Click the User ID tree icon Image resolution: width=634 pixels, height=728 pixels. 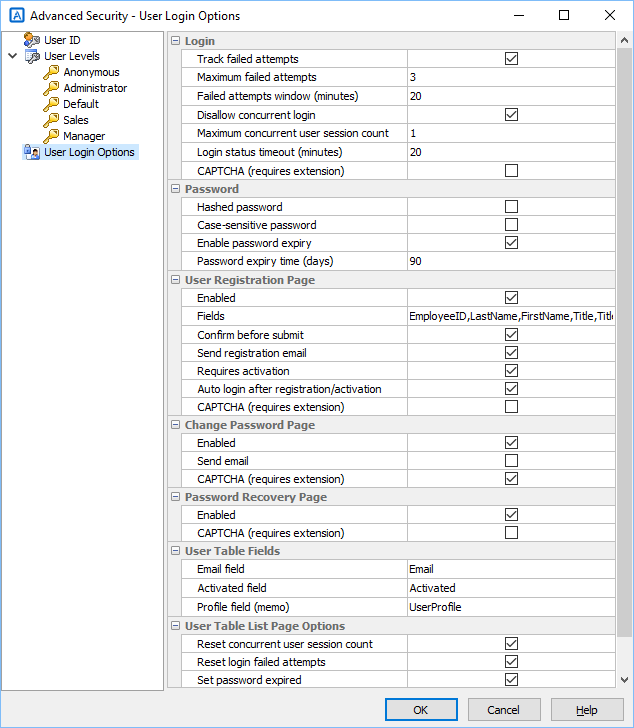[x=32, y=40]
